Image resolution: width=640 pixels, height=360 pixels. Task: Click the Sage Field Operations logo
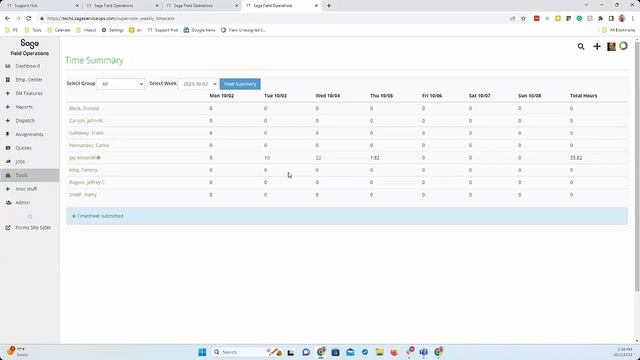pyautogui.click(x=29, y=47)
